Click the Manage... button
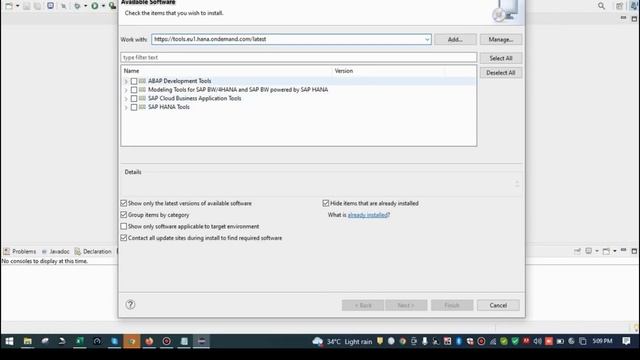This screenshot has width=640, height=360. 501,39
